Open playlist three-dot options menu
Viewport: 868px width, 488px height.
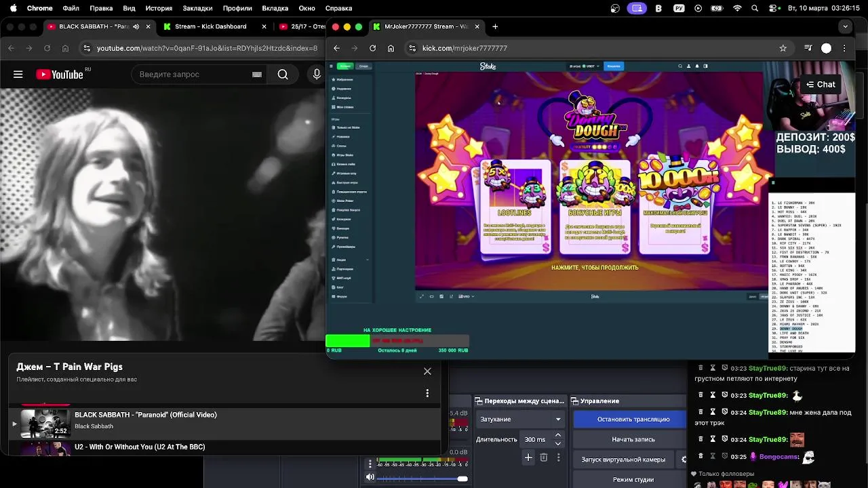point(427,393)
